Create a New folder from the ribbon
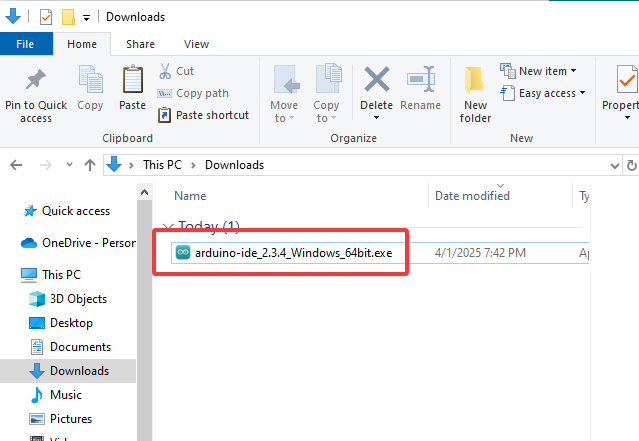 (475, 95)
